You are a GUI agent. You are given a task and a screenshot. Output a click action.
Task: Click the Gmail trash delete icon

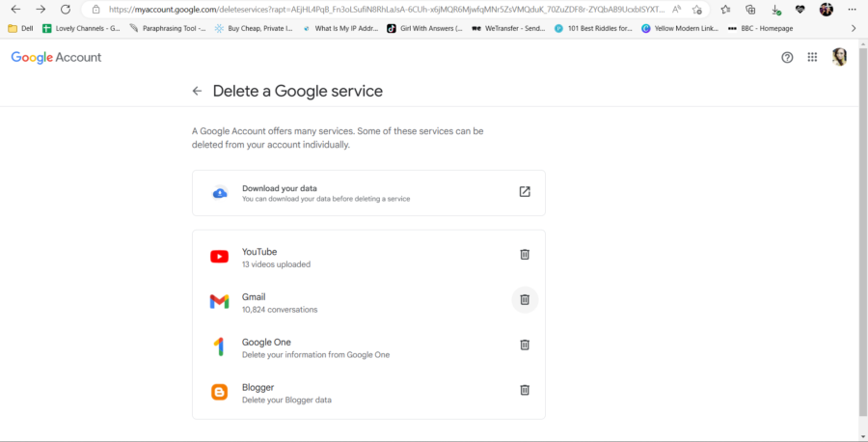[x=525, y=299]
